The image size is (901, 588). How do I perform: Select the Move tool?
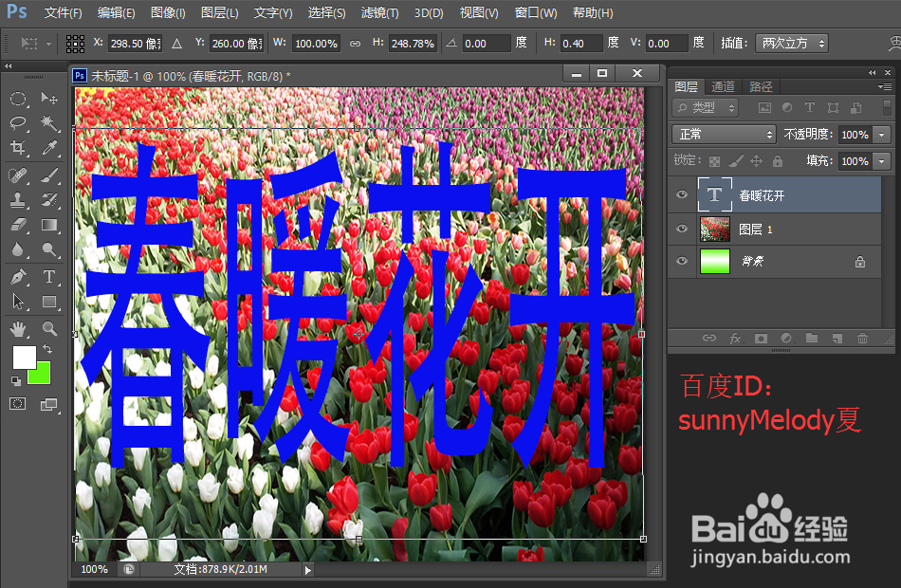pyautogui.click(x=49, y=99)
